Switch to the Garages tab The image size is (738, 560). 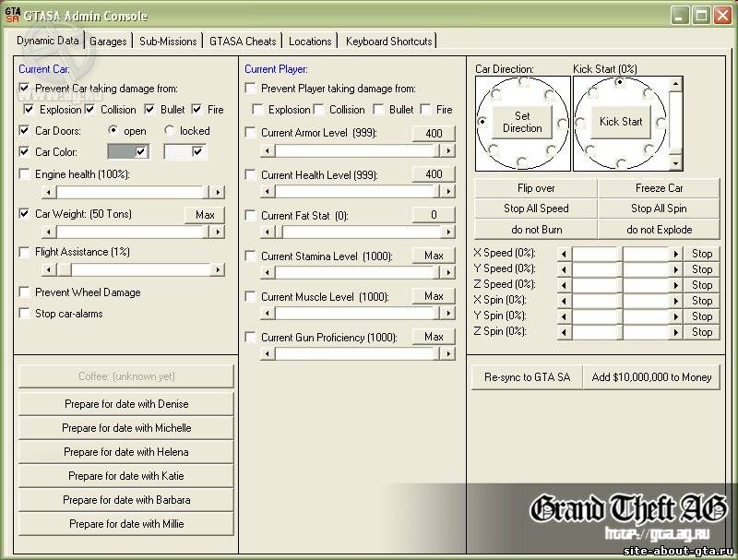tap(108, 41)
